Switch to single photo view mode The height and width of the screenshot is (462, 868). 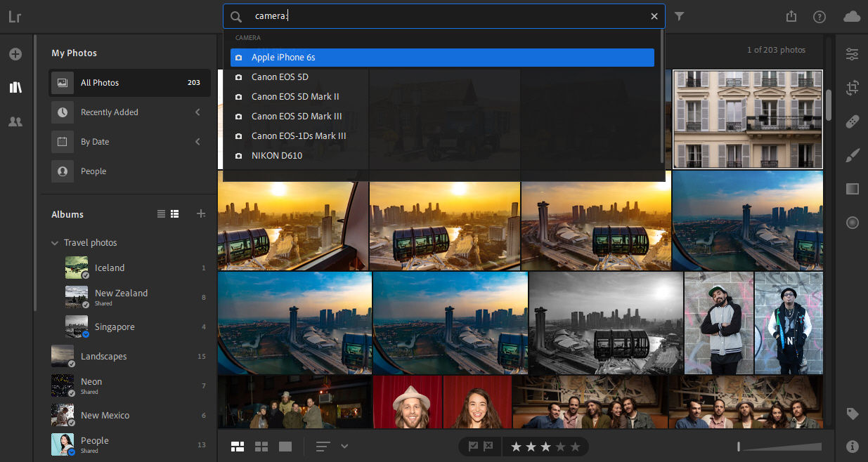point(285,446)
